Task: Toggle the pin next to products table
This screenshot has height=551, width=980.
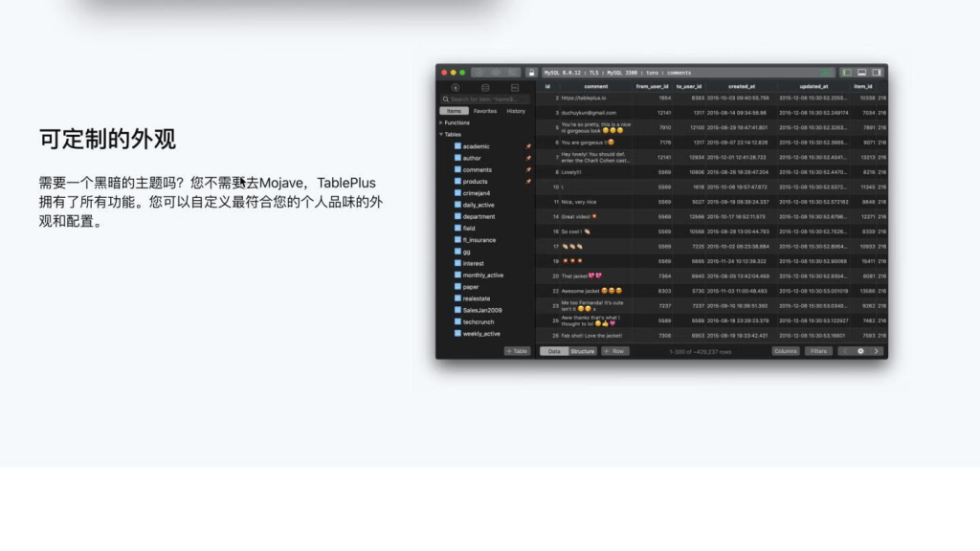Action: [528, 181]
